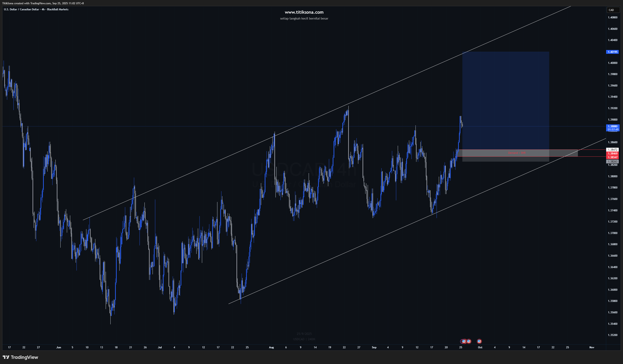Click the Aug label on the time axis
Screen dimensions: 623x364
[x=271, y=347]
